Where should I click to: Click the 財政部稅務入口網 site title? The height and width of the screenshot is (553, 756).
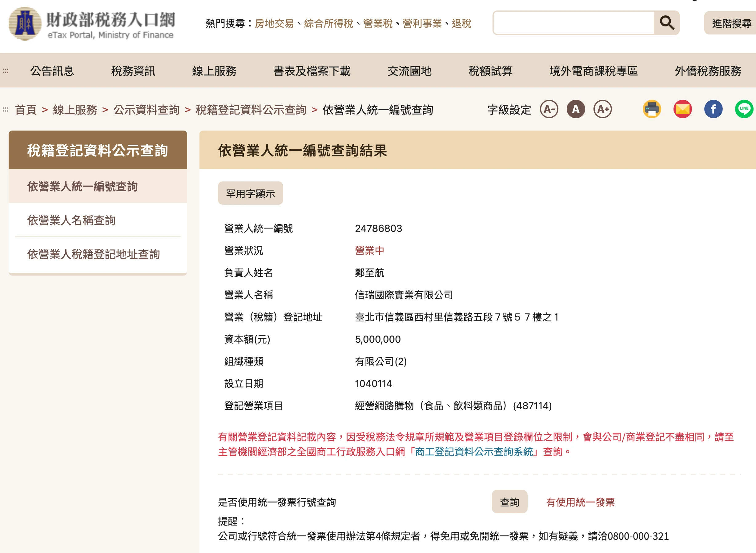click(111, 19)
